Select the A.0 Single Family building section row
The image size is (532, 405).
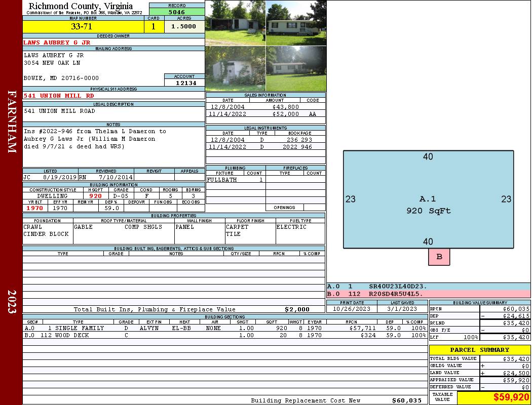point(224,328)
